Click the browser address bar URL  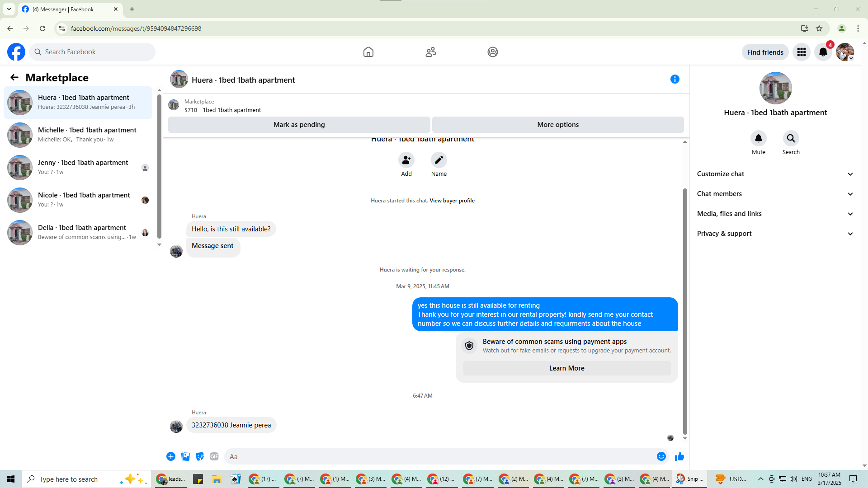136,28
